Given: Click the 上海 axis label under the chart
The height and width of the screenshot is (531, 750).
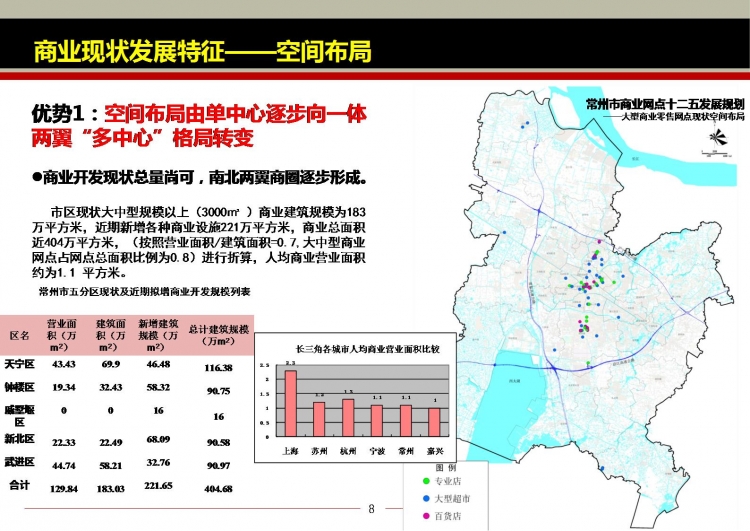Looking at the screenshot, I should (290, 451).
